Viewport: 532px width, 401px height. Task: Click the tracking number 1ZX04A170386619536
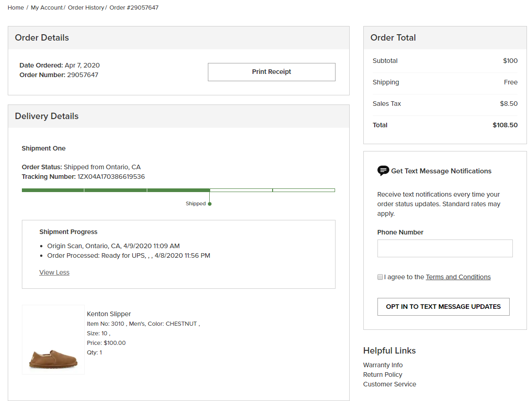[111, 177]
